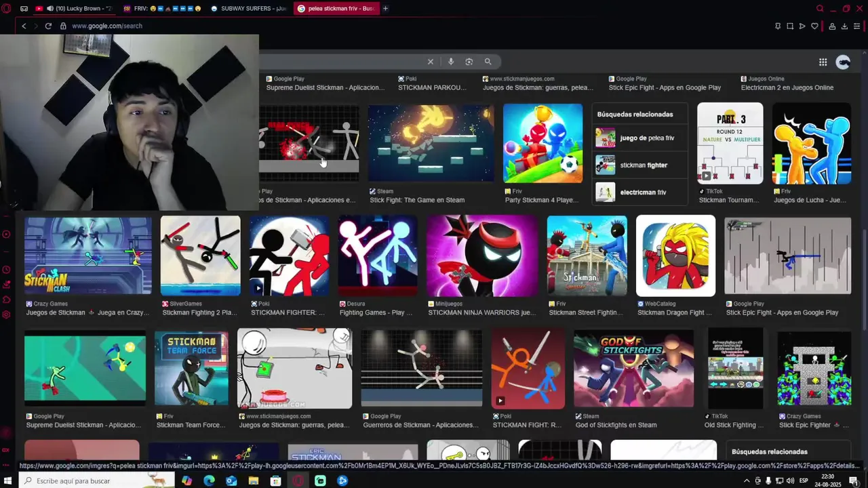The image size is (868, 488).
Task: Click the Opera GX menu logo
Action: tap(6, 8)
